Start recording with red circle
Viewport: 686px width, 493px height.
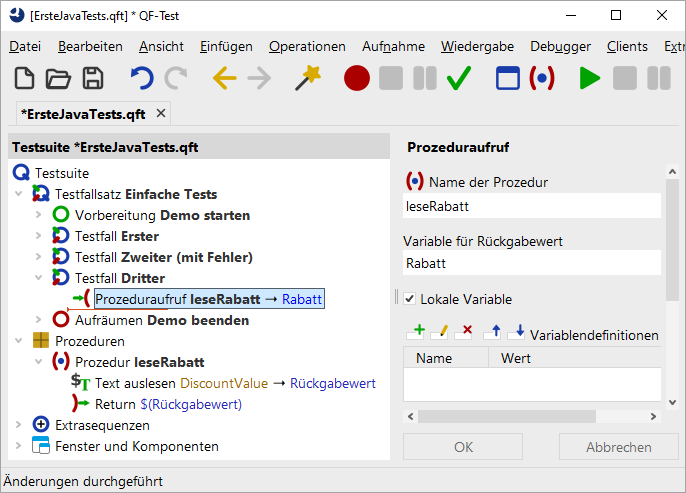(357, 78)
